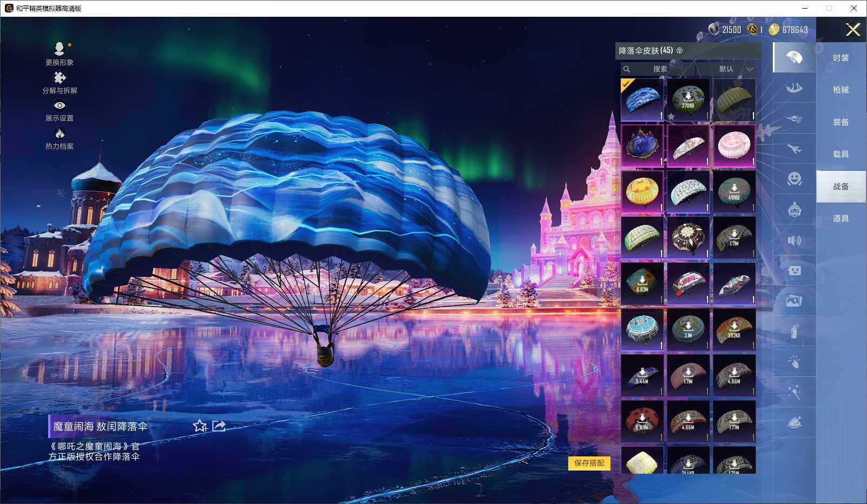This screenshot has height=504, width=867.
Task: Toggle the favorite star for this parachute
Action: click(x=200, y=426)
